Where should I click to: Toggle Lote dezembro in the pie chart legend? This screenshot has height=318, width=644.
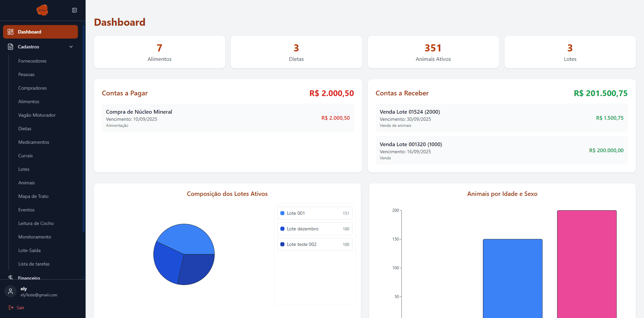coord(315,229)
